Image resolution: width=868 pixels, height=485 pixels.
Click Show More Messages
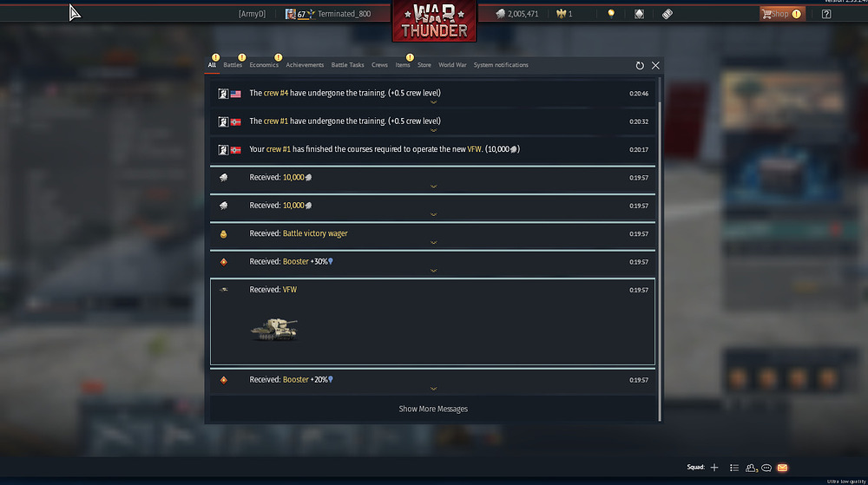coord(433,409)
